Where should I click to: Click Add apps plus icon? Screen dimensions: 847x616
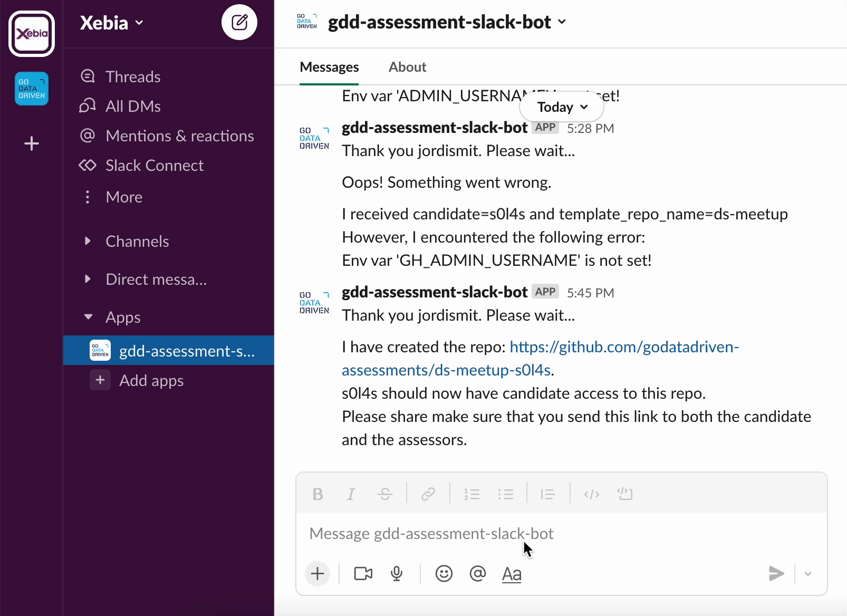tap(100, 380)
